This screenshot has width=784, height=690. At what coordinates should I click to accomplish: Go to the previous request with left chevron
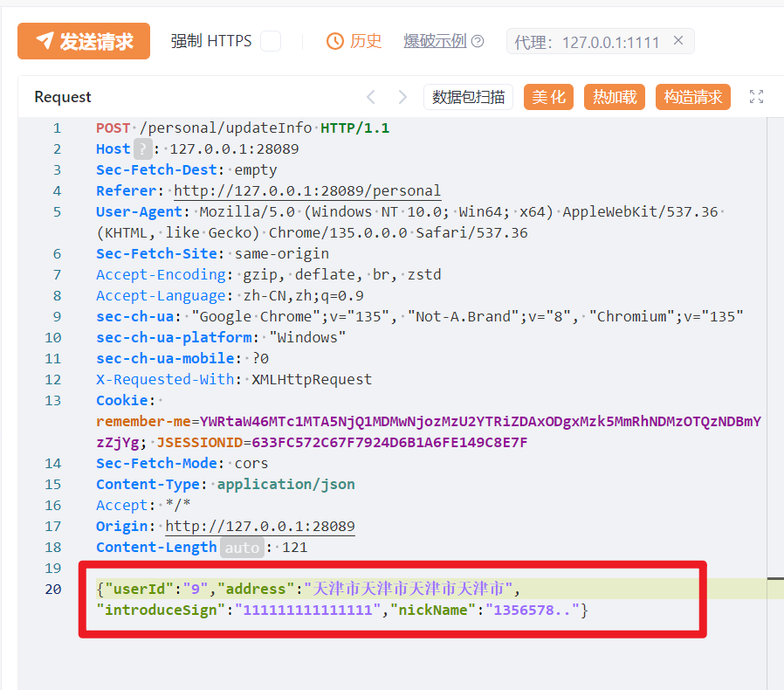coord(371,97)
